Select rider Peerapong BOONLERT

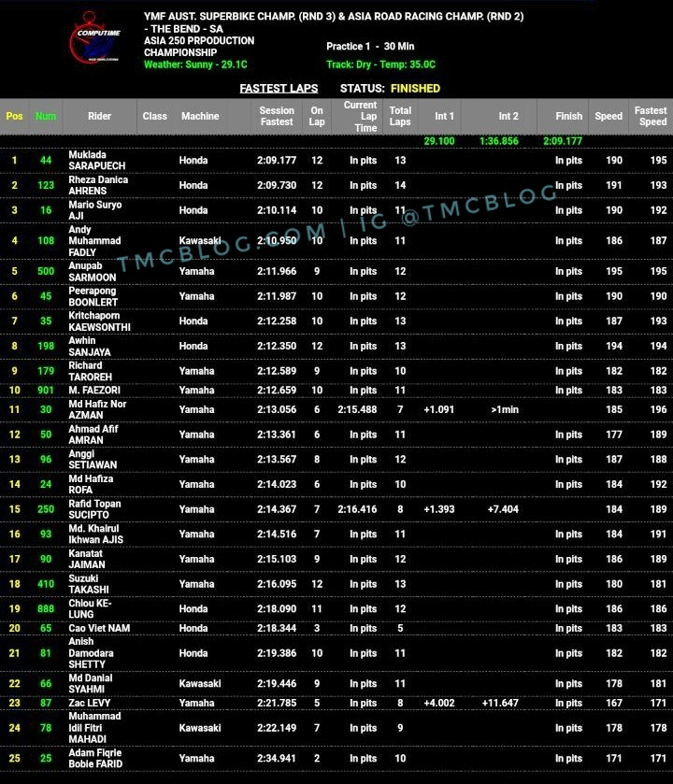pyautogui.click(x=93, y=296)
